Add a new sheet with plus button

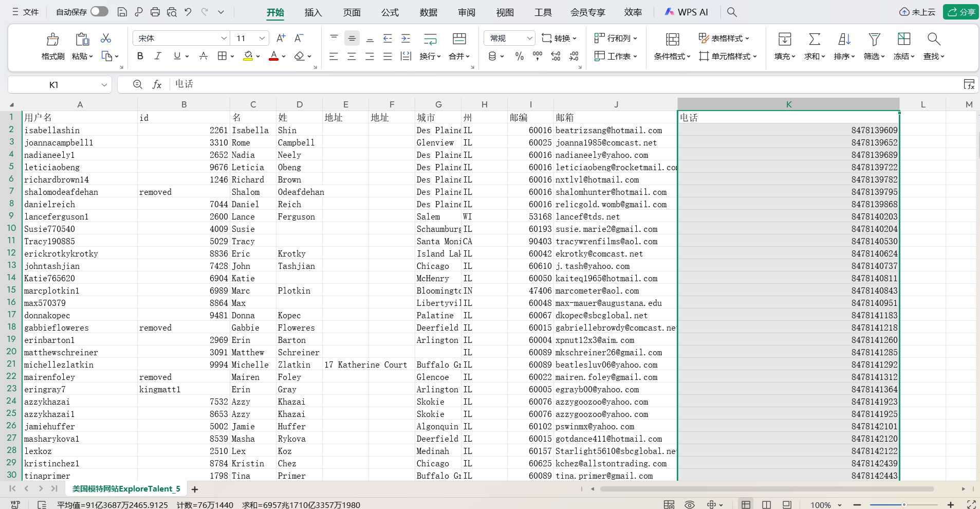[195, 489]
